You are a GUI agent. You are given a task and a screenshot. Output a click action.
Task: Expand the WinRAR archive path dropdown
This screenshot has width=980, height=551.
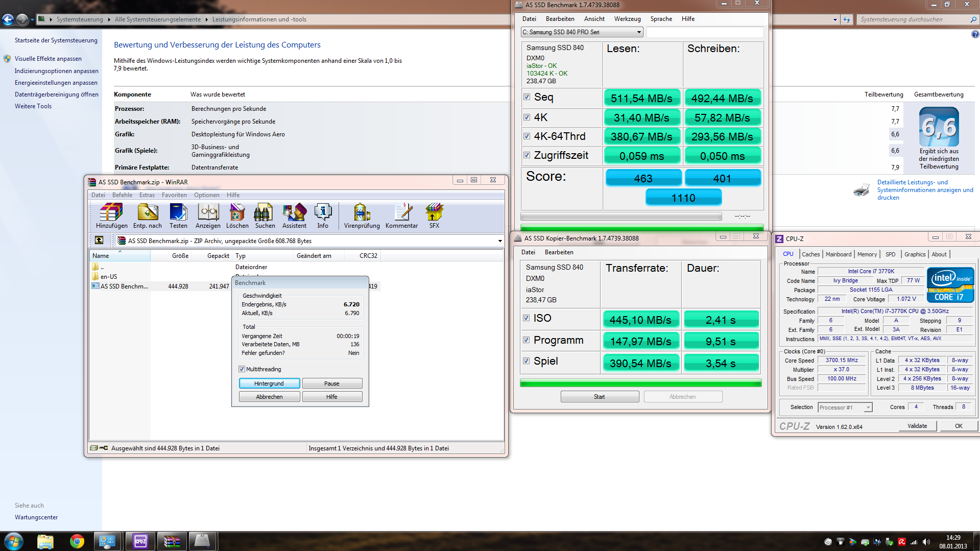pos(499,241)
